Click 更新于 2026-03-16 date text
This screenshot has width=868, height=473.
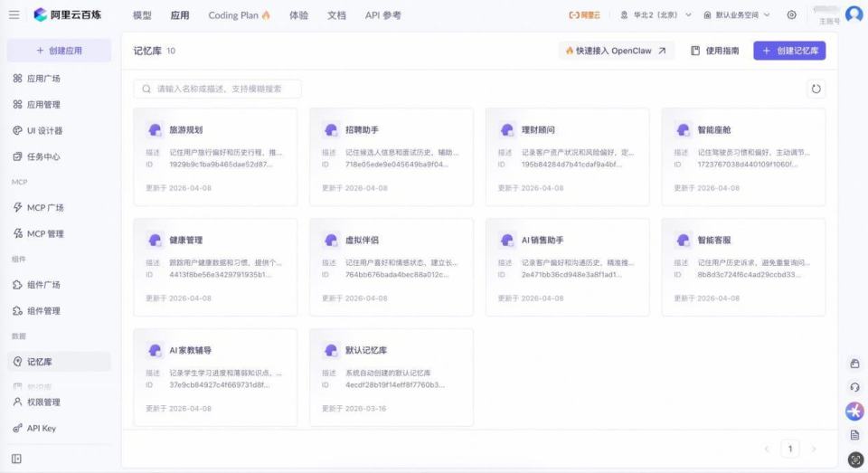(354, 408)
